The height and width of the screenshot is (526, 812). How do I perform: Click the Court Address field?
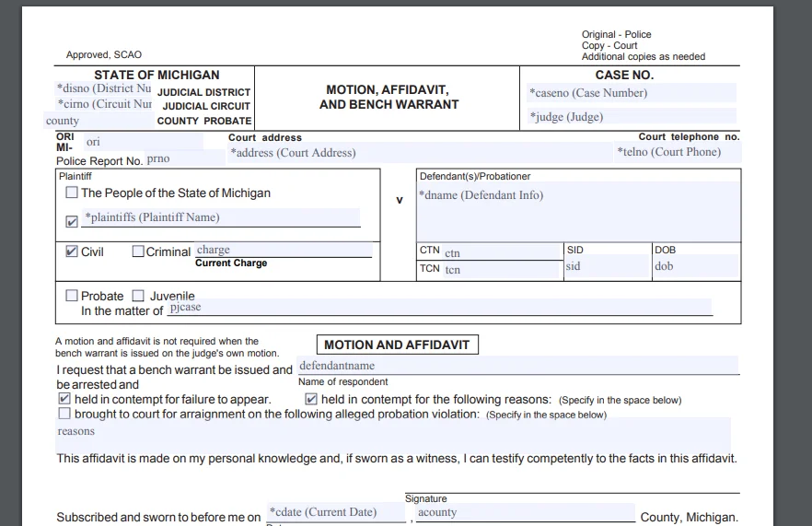420,153
